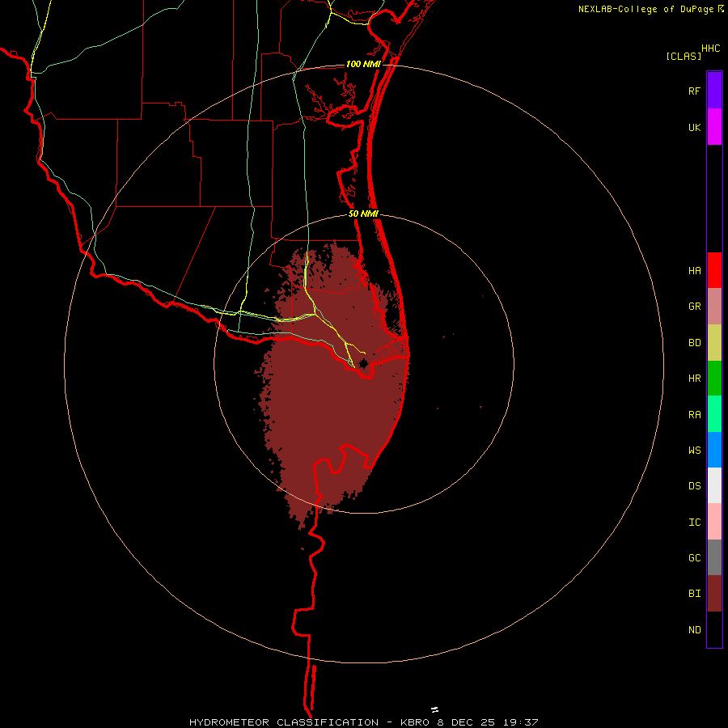Click the BI dark red swatch
The width and height of the screenshot is (728, 728).
[714, 594]
